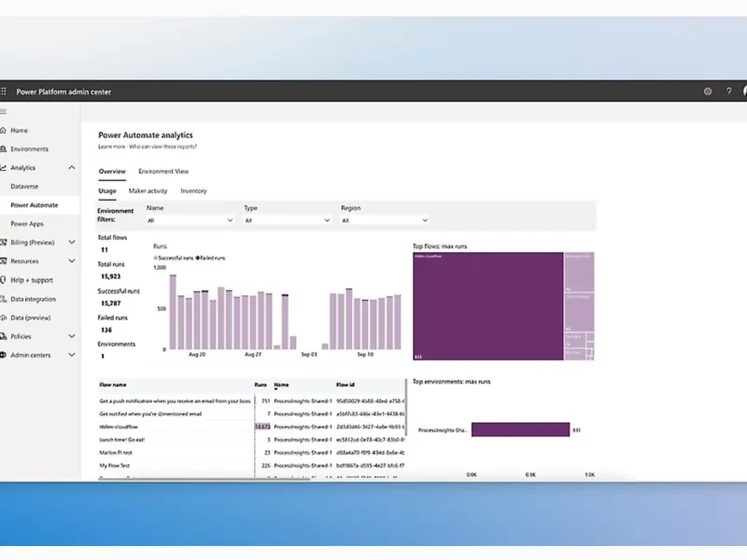
Task: Open Settings via the gear icon
Action: click(707, 91)
